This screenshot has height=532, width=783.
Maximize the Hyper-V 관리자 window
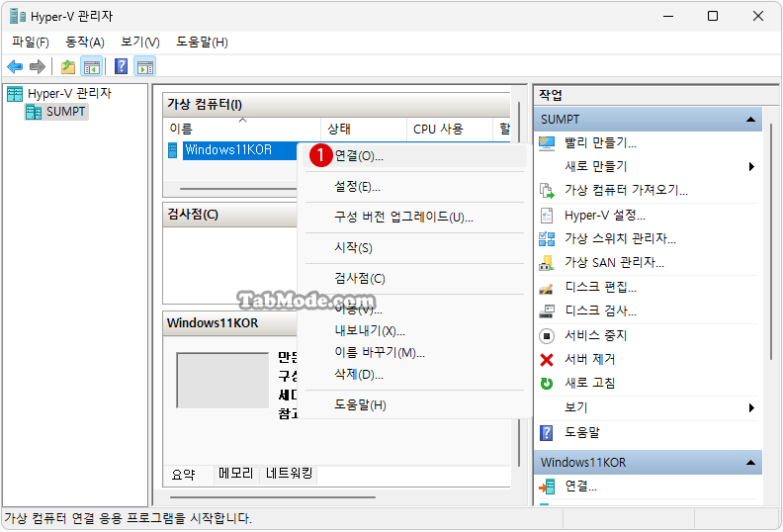(713, 16)
